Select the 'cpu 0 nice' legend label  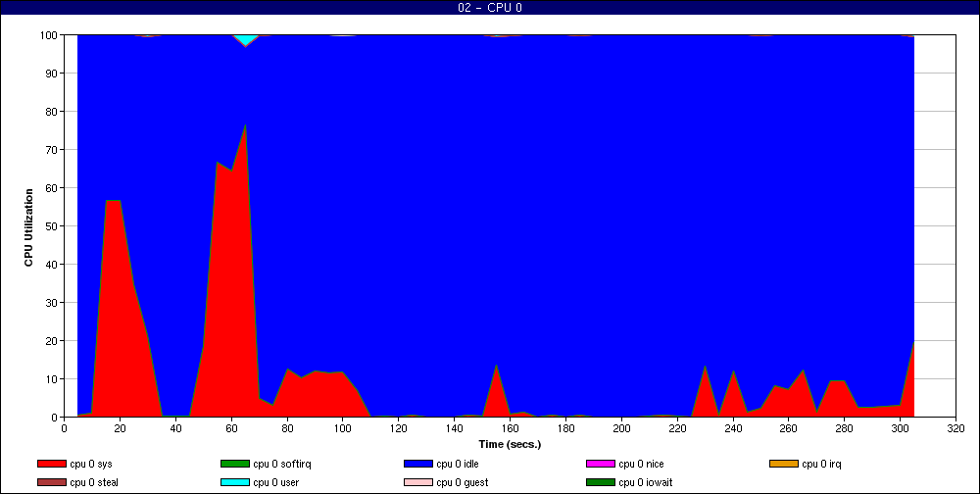(x=641, y=464)
